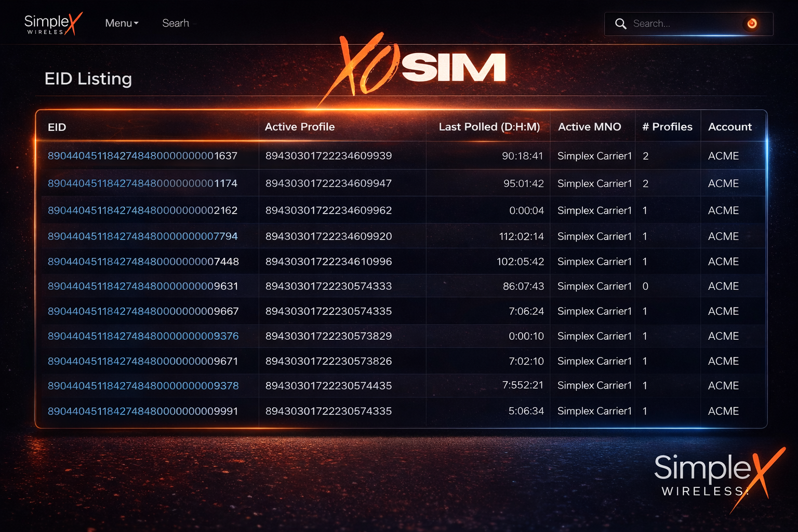Sort by Last Polled (D:H:M) header
Viewport: 798px width, 532px height.
(489, 127)
